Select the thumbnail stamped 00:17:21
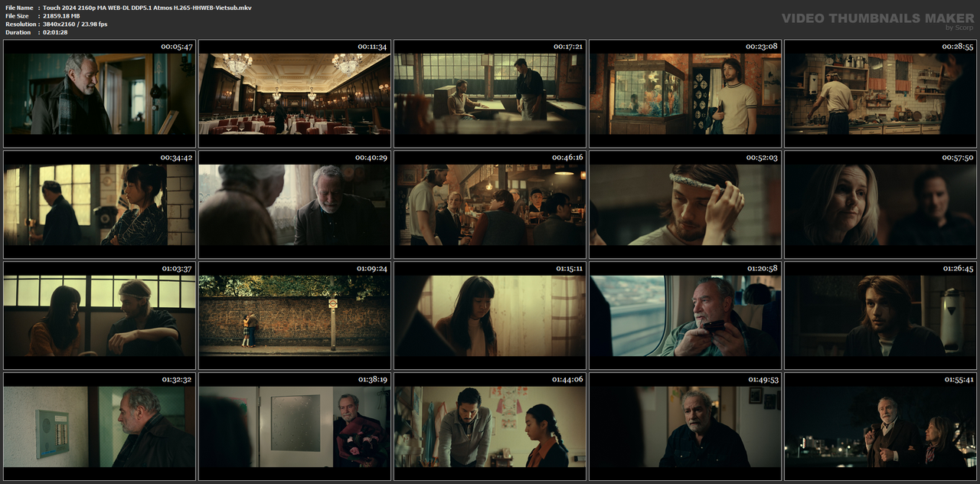The image size is (980, 484). pyautogui.click(x=490, y=93)
